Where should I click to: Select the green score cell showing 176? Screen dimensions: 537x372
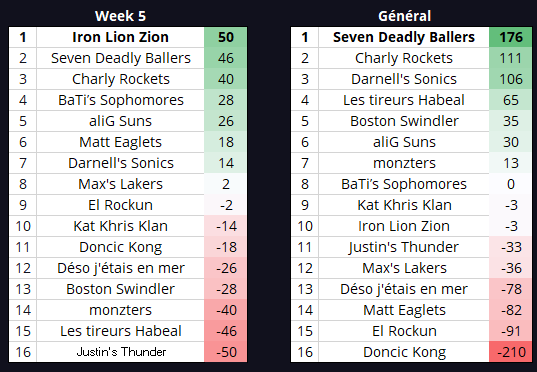pos(511,37)
